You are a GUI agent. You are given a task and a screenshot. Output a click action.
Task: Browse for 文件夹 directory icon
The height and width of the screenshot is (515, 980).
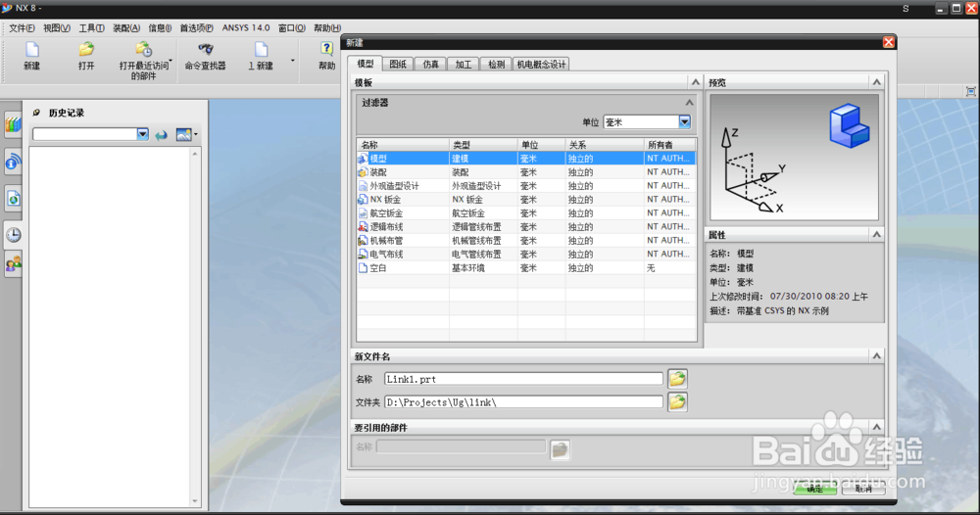(677, 402)
